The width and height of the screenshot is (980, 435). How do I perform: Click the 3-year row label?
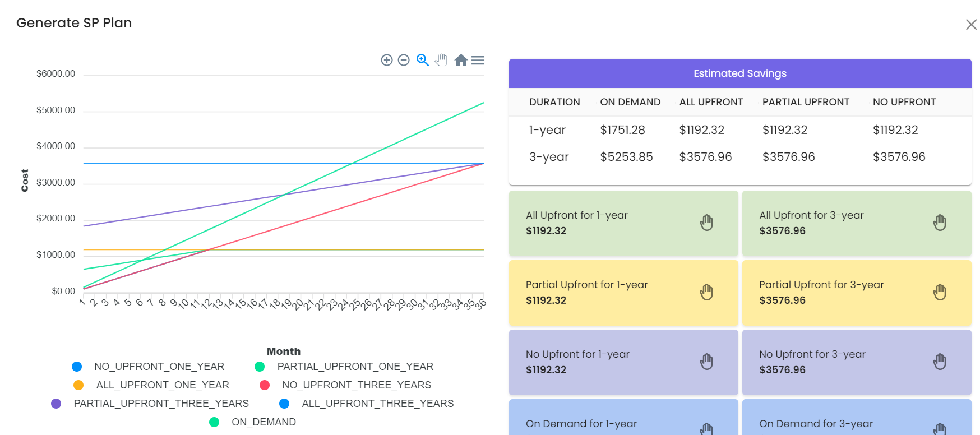click(x=549, y=157)
